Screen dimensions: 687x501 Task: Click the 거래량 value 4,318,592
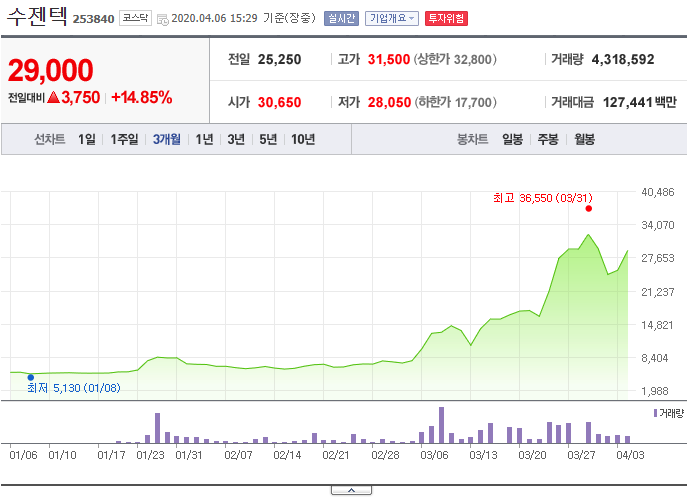pos(623,59)
